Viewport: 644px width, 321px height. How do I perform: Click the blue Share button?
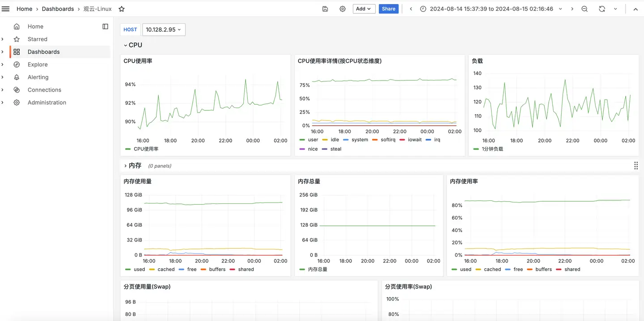coord(388,9)
